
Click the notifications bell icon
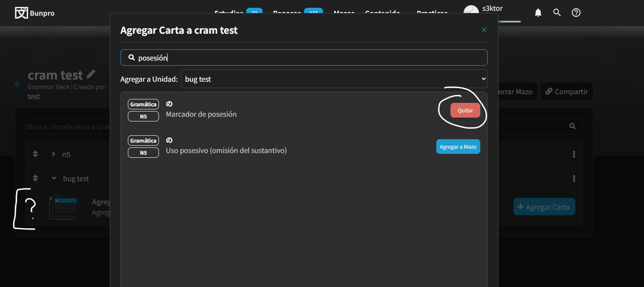pos(538,13)
